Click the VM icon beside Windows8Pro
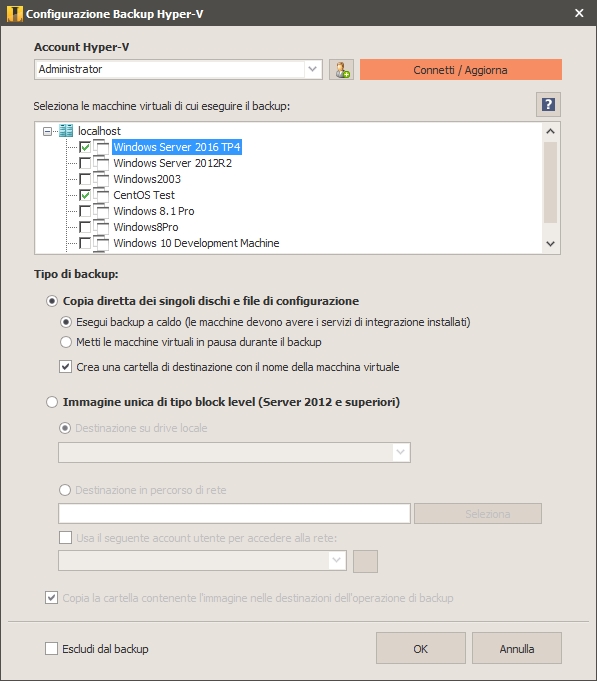Viewport: 597px width, 681px height. click(x=101, y=227)
